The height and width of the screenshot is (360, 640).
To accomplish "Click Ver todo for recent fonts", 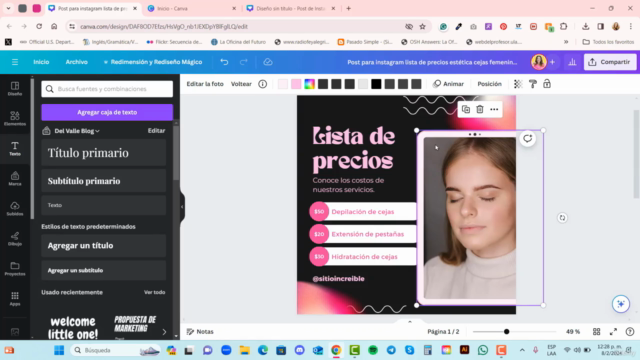I will click(x=154, y=292).
